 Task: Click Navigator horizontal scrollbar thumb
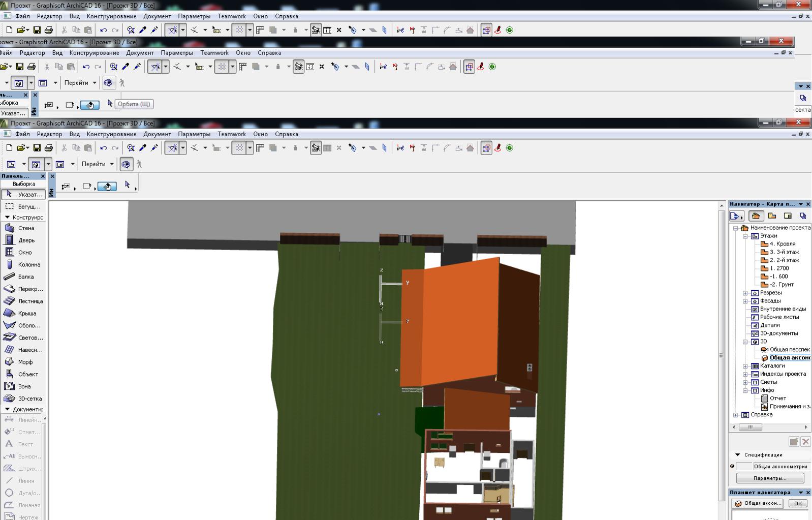coord(749,427)
